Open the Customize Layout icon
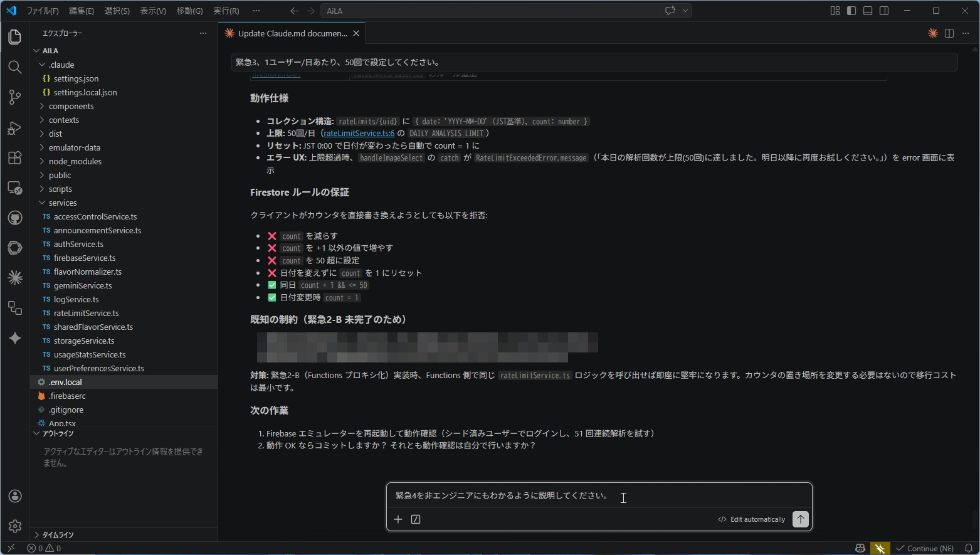 [x=835, y=11]
